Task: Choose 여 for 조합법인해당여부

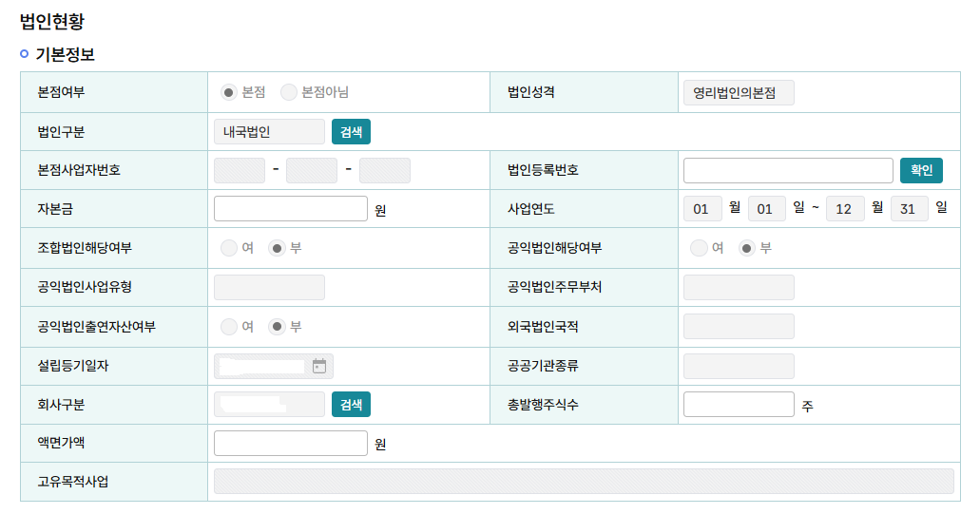Action: (x=229, y=248)
